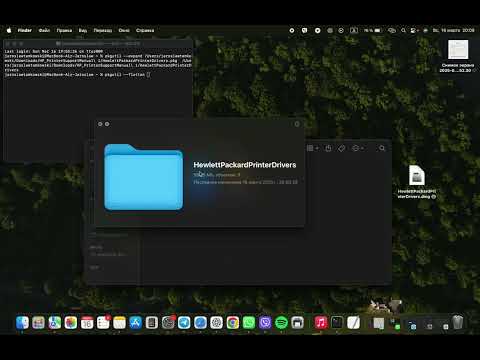Open Launchpad from the Dock

pyautogui.click(x=38, y=323)
